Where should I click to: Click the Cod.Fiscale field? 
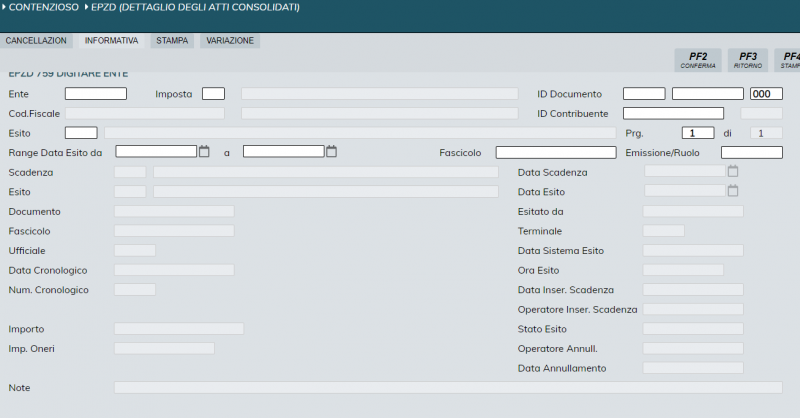145,113
